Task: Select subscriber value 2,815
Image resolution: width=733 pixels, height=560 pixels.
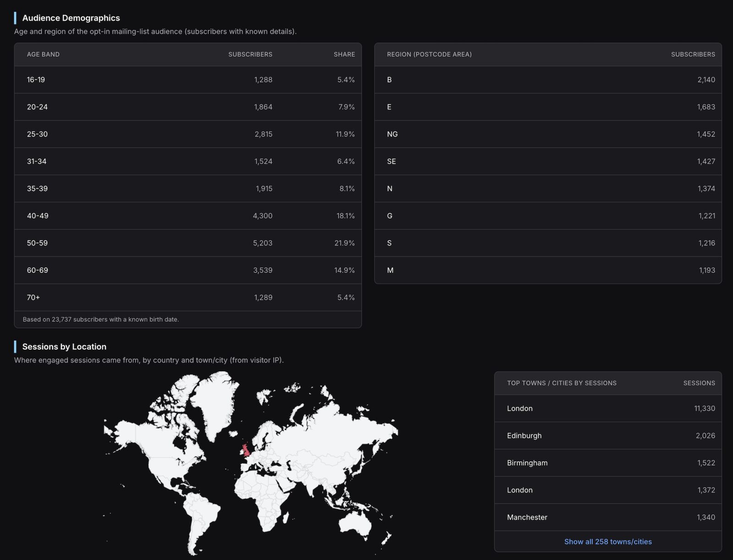Action: [x=263, y=134]
